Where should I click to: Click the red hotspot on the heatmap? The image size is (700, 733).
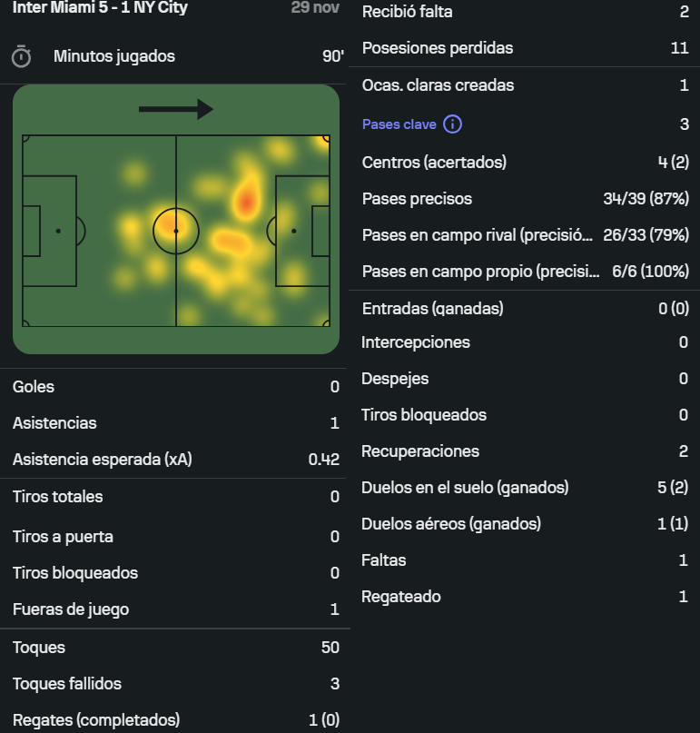246,201
